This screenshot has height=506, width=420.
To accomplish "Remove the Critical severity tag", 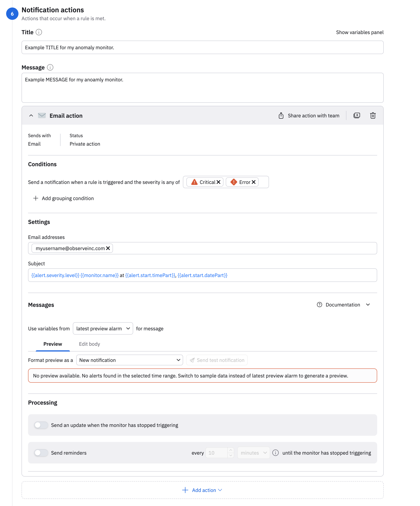I will coord(218,182).
